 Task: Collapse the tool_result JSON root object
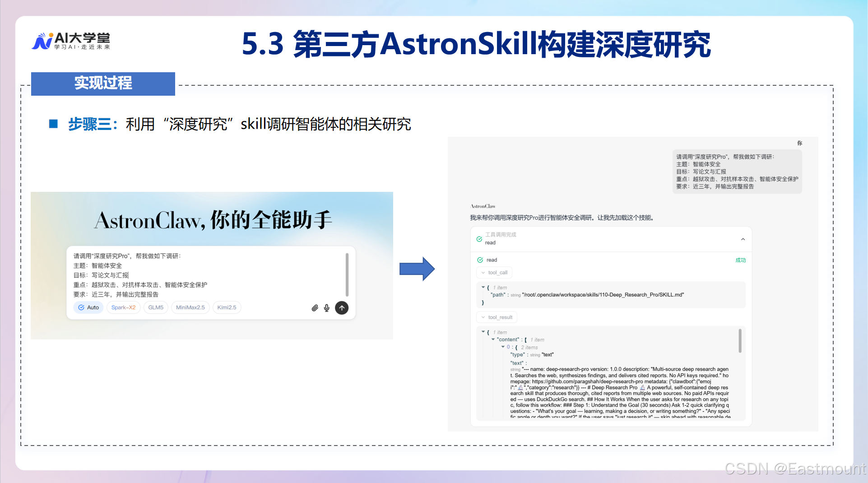click(x=483, y=332)
